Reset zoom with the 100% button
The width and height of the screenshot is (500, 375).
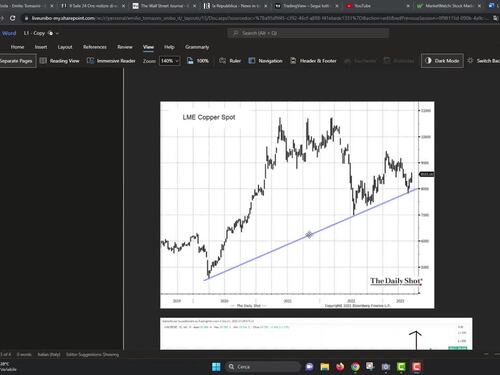pos(198,61)
